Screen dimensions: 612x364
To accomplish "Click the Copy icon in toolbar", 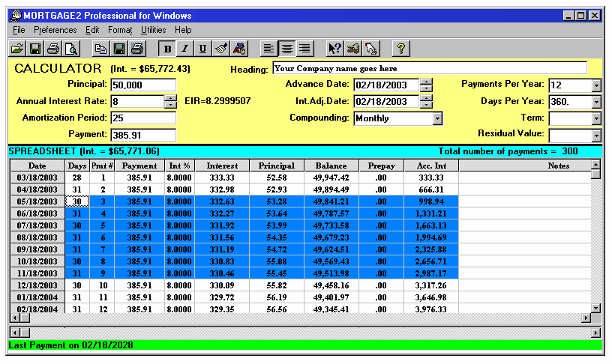I will [100, 49].
